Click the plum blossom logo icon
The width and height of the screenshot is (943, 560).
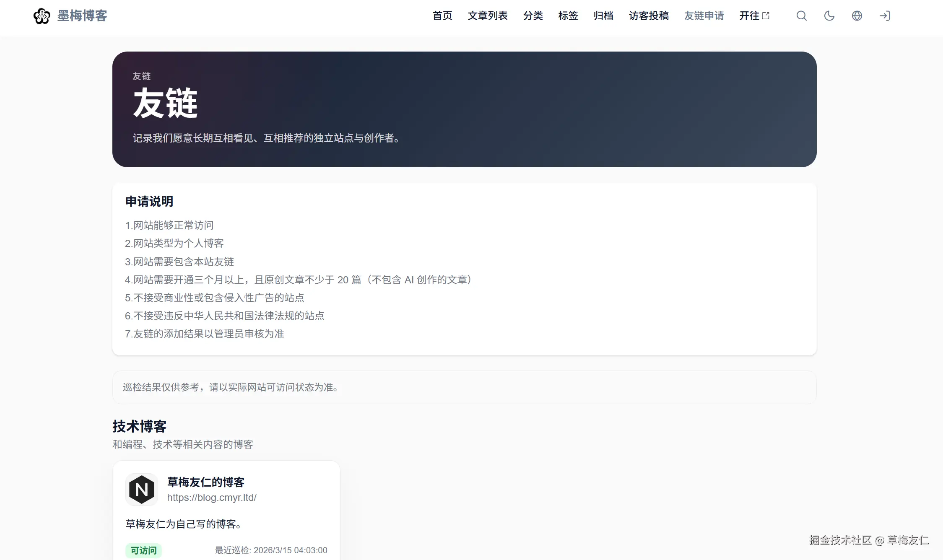point(42,16)
